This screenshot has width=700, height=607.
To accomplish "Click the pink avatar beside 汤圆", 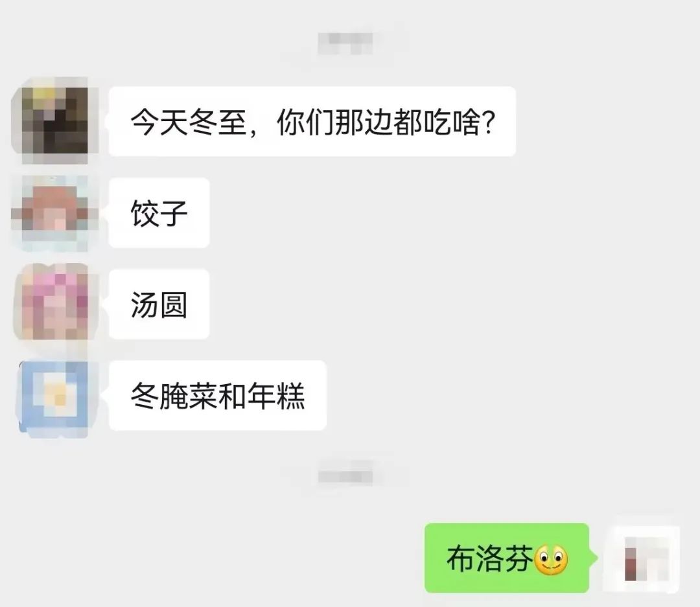I will [x=54, y=303].
